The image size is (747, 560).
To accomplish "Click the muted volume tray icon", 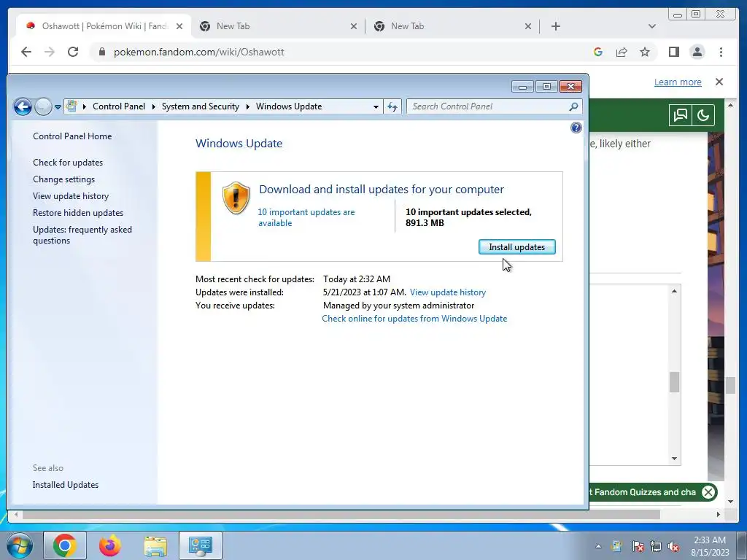I will [x=673, y=546].
